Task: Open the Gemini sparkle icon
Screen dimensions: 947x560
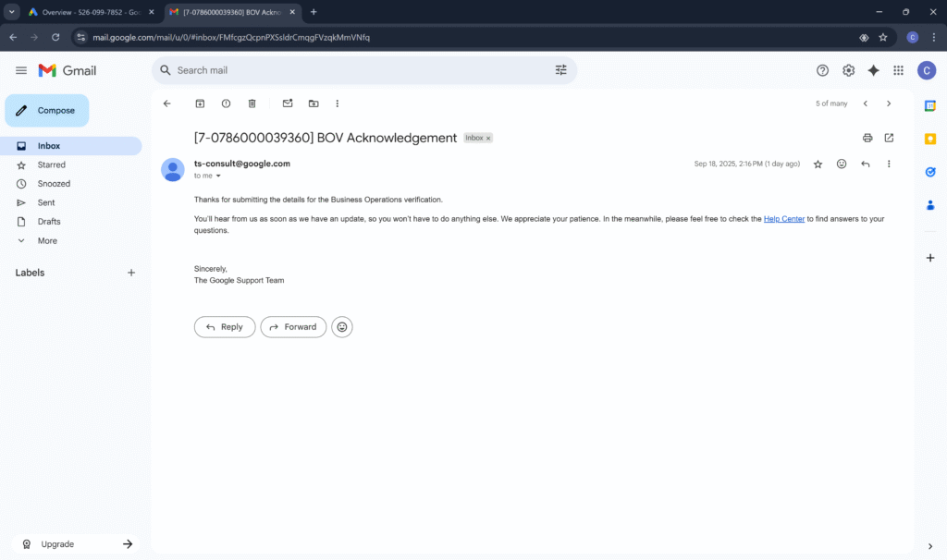Action: (x=873, y=70)
